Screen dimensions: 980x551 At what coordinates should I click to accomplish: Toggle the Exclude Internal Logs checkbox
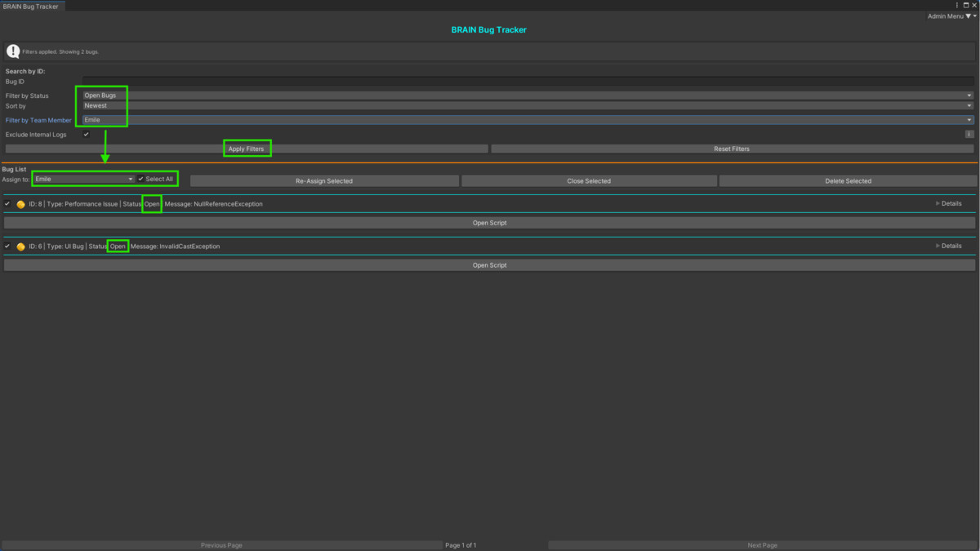click(86, 135)
